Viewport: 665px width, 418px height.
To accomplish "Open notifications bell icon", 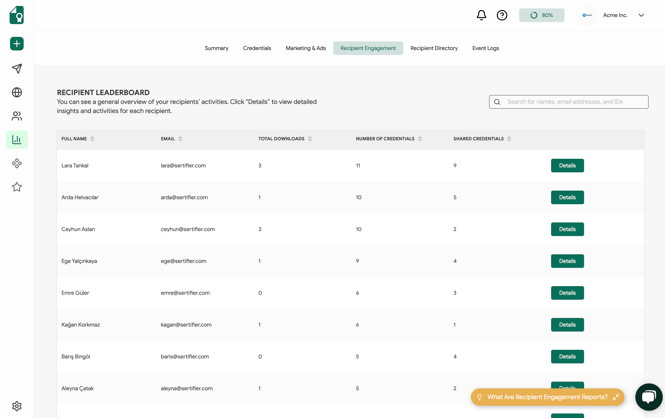I will coord(481,15).
